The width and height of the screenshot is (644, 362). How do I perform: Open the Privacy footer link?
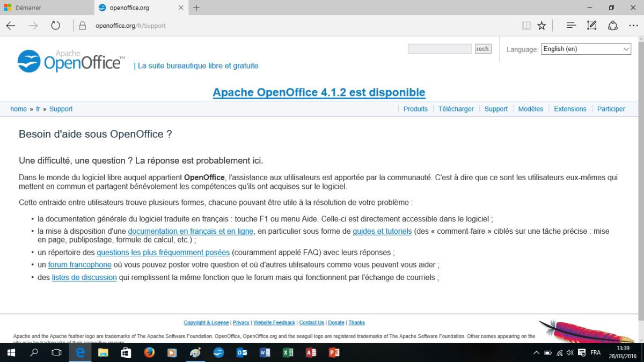pos(241,322)
